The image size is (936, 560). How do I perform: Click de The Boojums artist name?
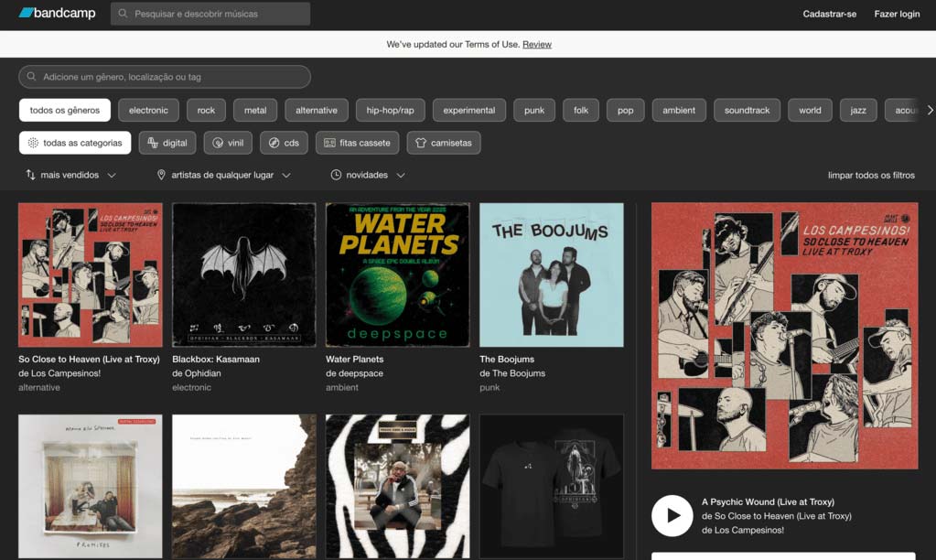pos(512,373)
